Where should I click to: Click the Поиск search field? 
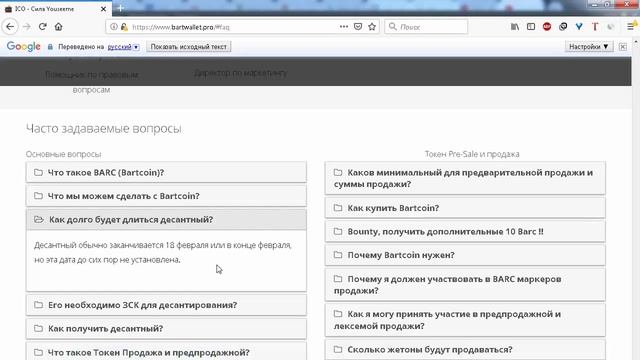[426, 27]
